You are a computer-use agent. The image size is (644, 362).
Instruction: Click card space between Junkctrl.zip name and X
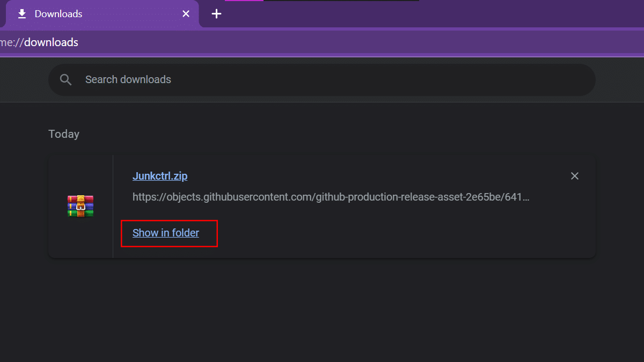[x=376, y=176]
